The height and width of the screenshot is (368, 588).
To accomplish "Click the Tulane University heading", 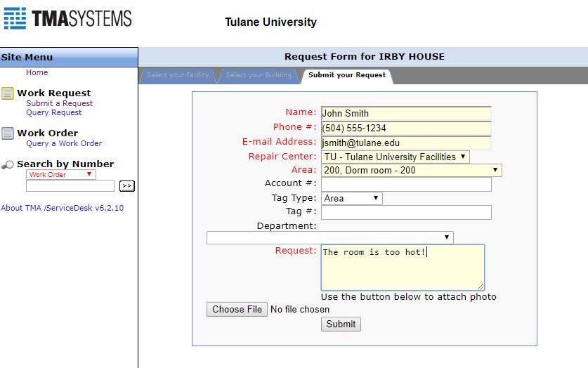I will [x=270, y=22].
